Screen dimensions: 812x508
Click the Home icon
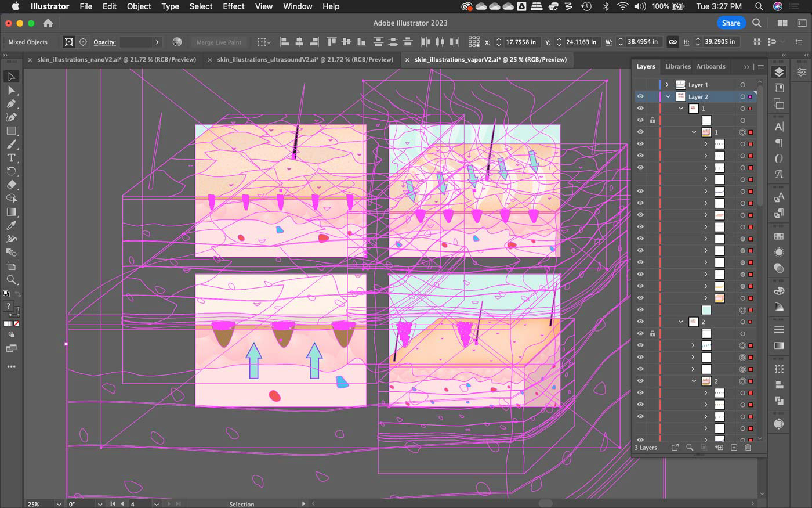tap(48, 23)
